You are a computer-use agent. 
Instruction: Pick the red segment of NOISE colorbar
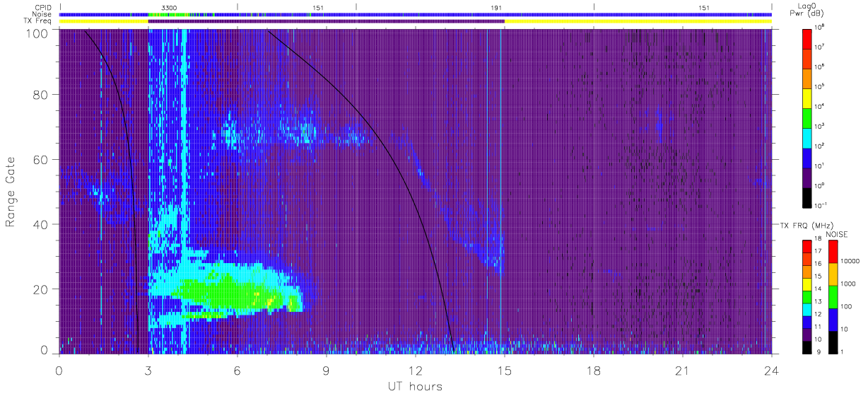833,251
